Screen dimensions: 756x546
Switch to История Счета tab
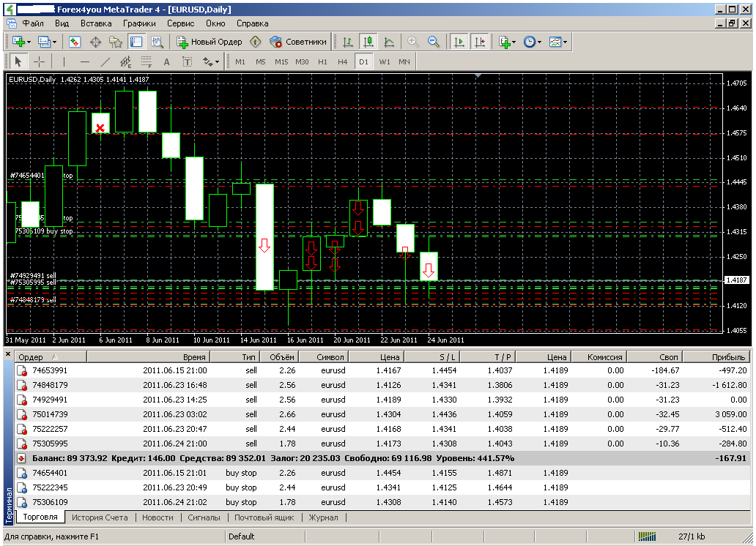(x=100, y=517)
